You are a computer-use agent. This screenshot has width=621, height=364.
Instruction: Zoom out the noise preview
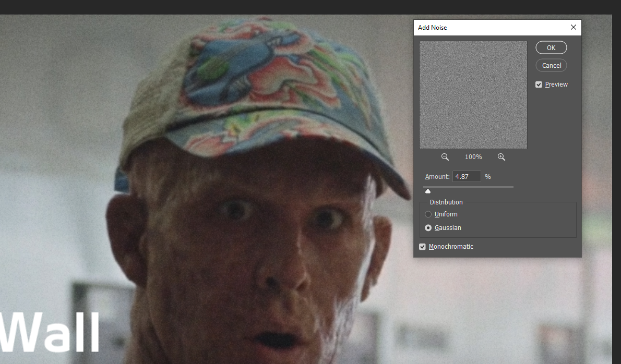click(445, 157)
